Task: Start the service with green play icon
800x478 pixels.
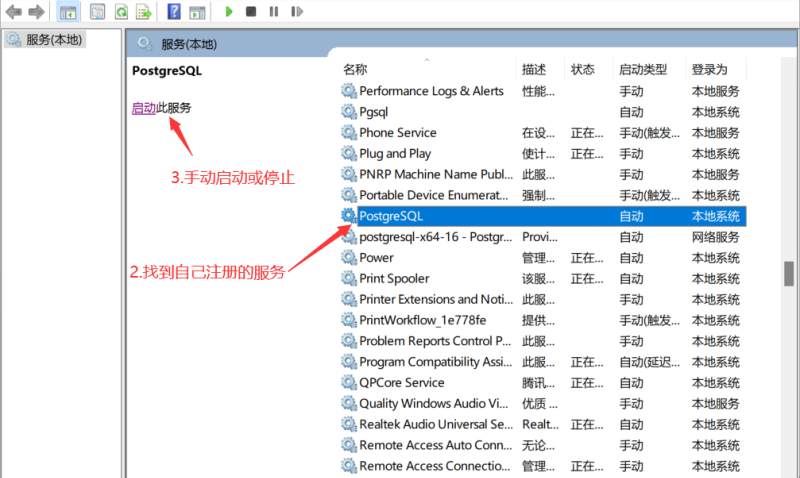Action: coord(229,11)
